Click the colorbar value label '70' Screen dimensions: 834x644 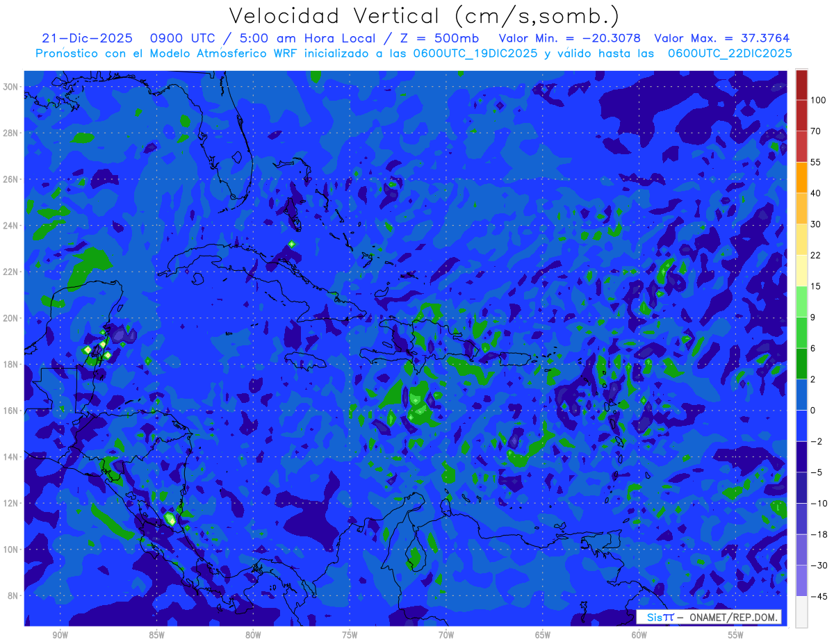(x=816, y=131)
